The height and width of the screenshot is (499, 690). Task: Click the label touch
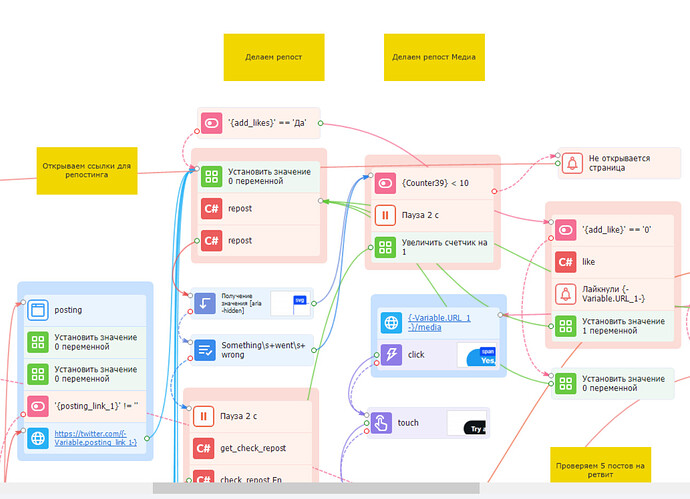[408, 423]
